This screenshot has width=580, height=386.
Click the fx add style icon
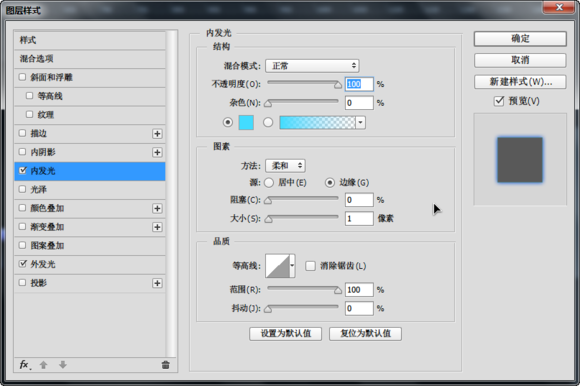coord(25,365)
